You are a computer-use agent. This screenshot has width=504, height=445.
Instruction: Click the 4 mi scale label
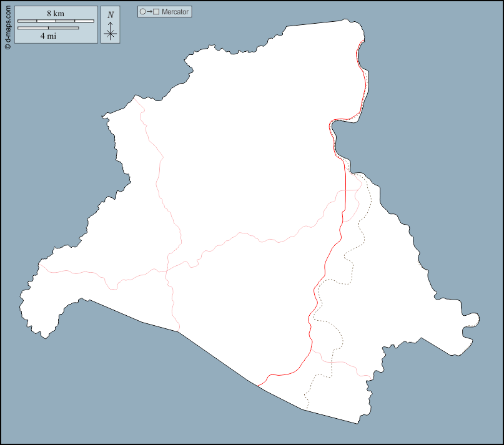click(x=48, y=36)
